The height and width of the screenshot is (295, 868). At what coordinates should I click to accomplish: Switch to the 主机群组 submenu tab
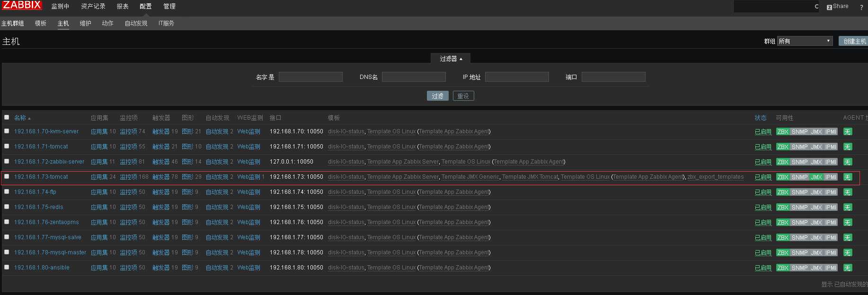12,23
